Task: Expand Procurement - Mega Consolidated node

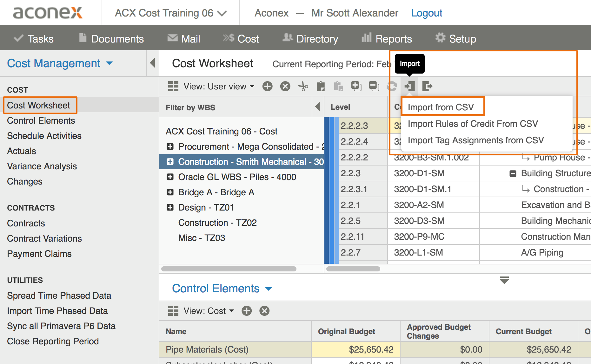Action: click(170, 146)
